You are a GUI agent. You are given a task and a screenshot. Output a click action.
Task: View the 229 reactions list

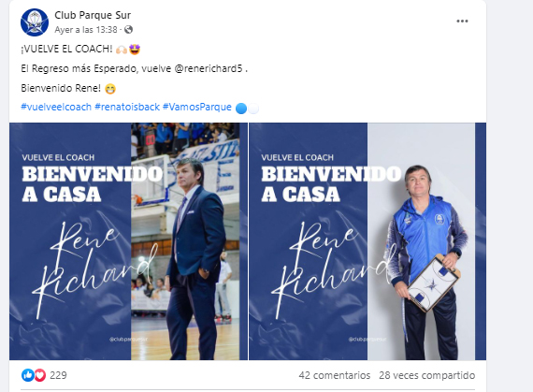click(x=58, y=375)
